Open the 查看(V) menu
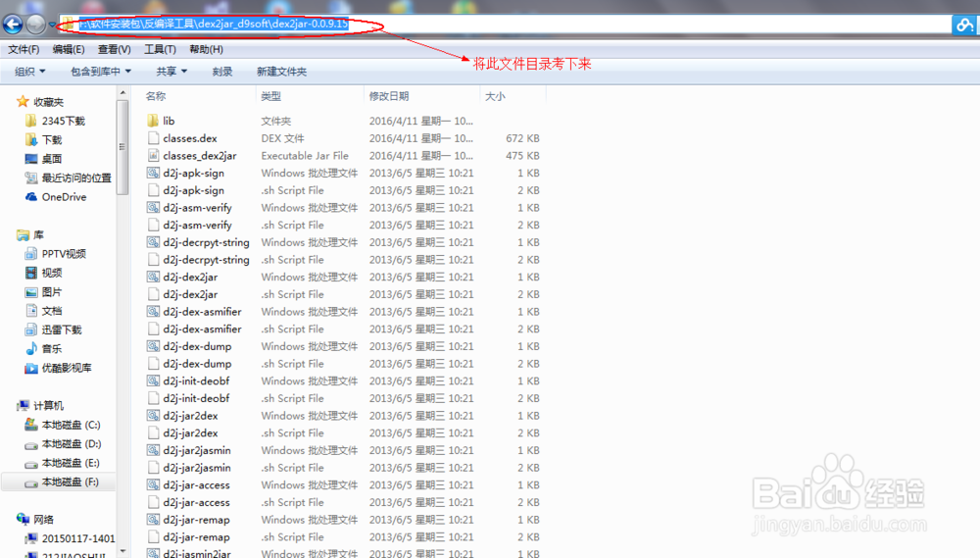980x558 pixels. 115,49
